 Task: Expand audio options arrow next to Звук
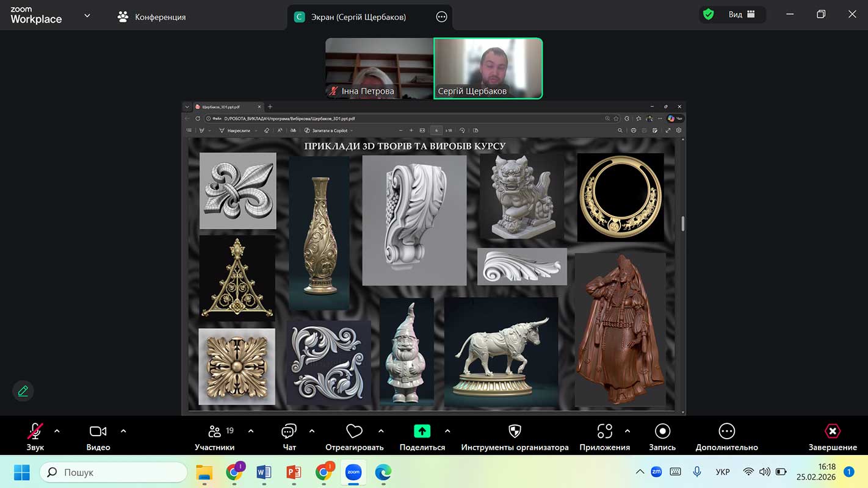coord(57,431)
